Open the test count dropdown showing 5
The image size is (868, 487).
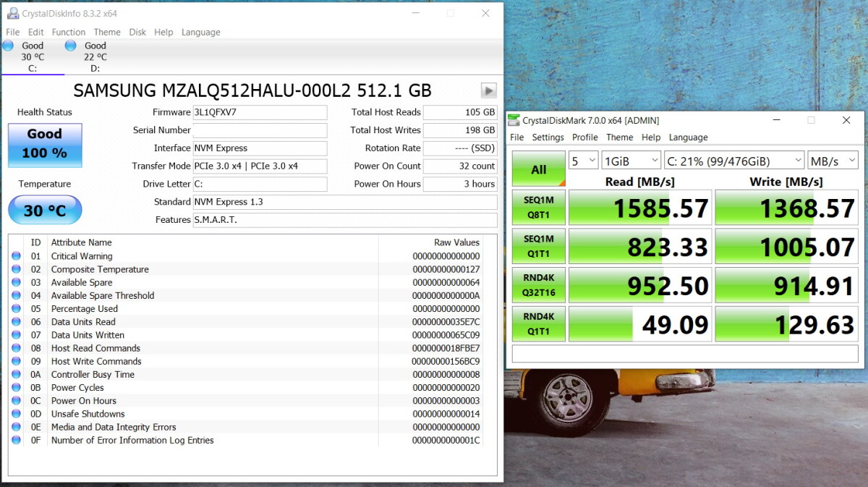pos(583,161)
